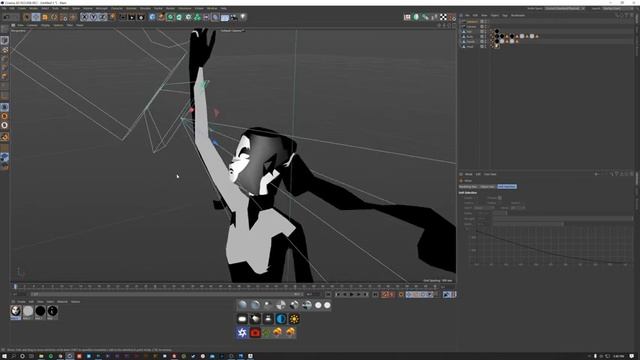The height and width of the screenshot is (360, 640).
Task: Click the red Octane camera icon
Action: (255, 332)
